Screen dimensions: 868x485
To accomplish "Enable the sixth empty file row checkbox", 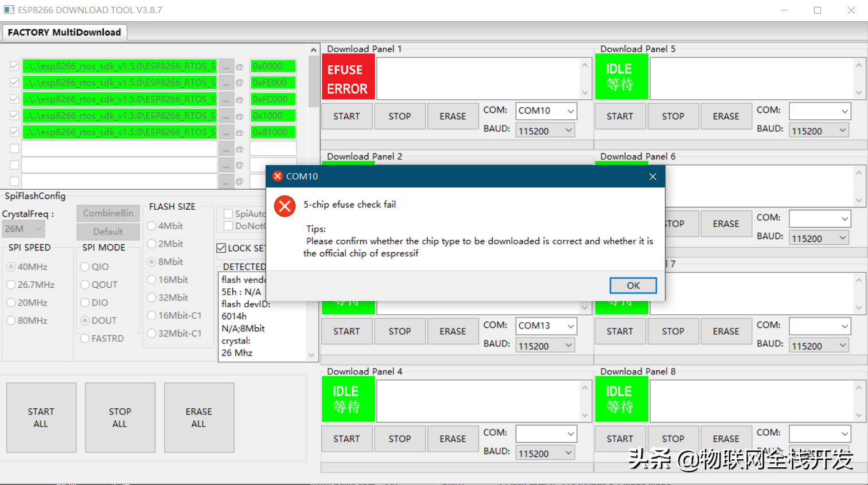I will 14,148.
